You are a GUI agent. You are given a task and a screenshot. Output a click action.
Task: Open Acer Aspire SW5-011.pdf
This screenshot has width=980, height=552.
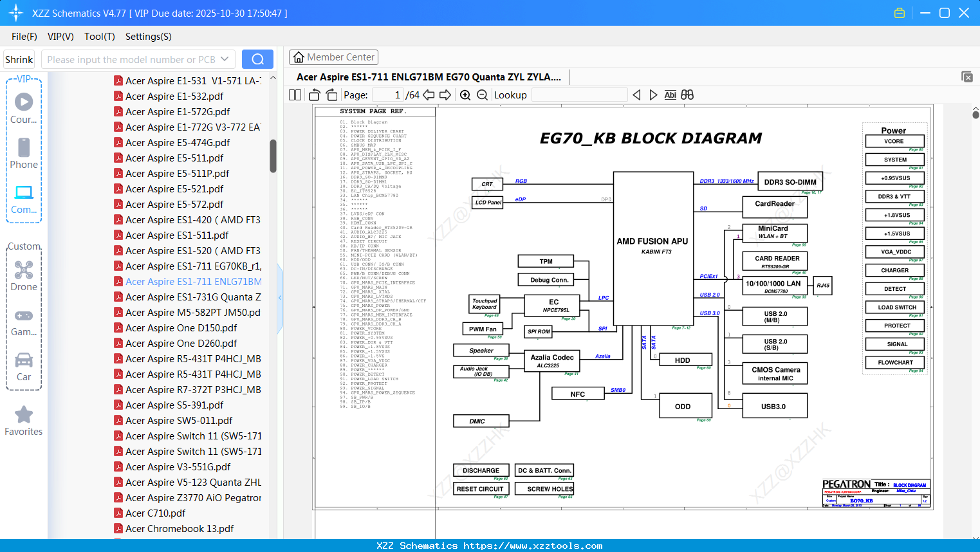179,421
